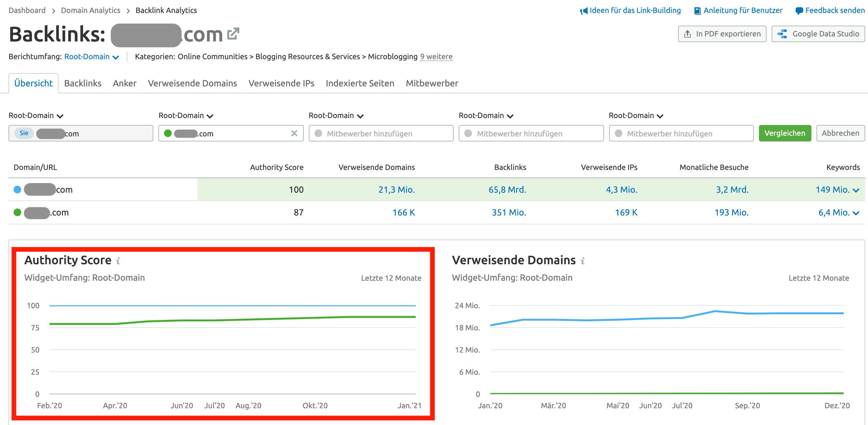
Task: Click the 193 Mio. monthly visits value
Action: (x=731, y=213)
